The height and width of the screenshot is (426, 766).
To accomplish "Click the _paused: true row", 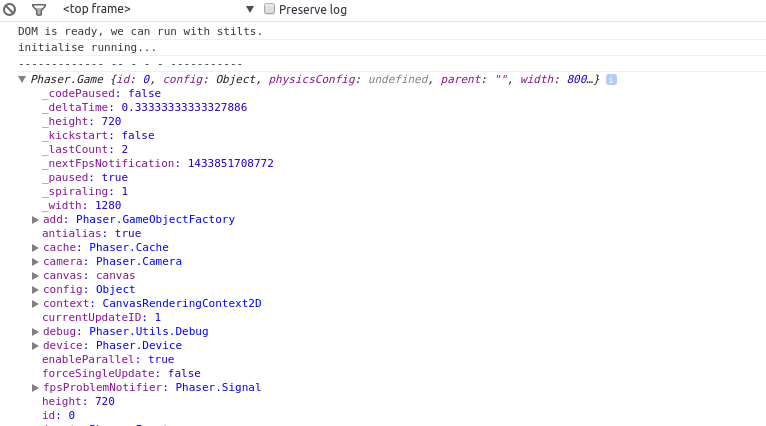I will point(85,177).
